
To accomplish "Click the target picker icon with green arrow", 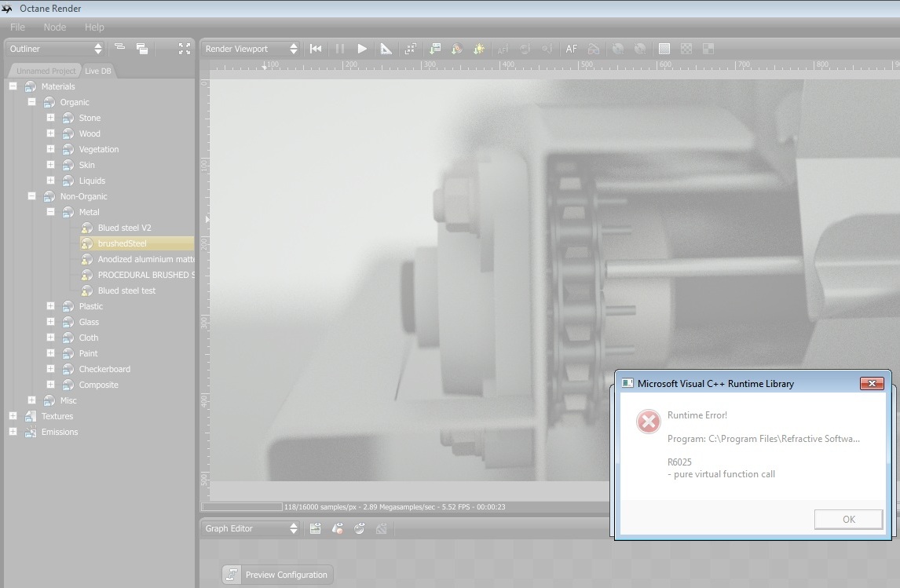I will click(x=457, y=49).
